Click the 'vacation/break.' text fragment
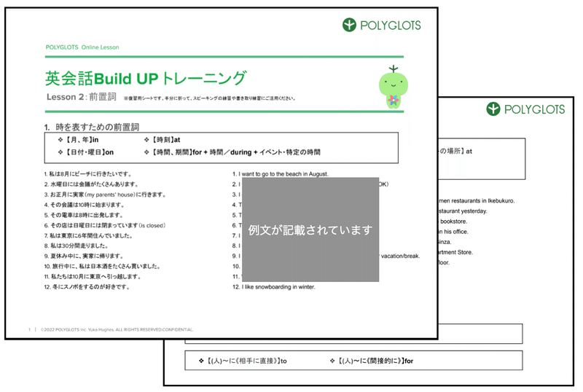 (400, 256)
